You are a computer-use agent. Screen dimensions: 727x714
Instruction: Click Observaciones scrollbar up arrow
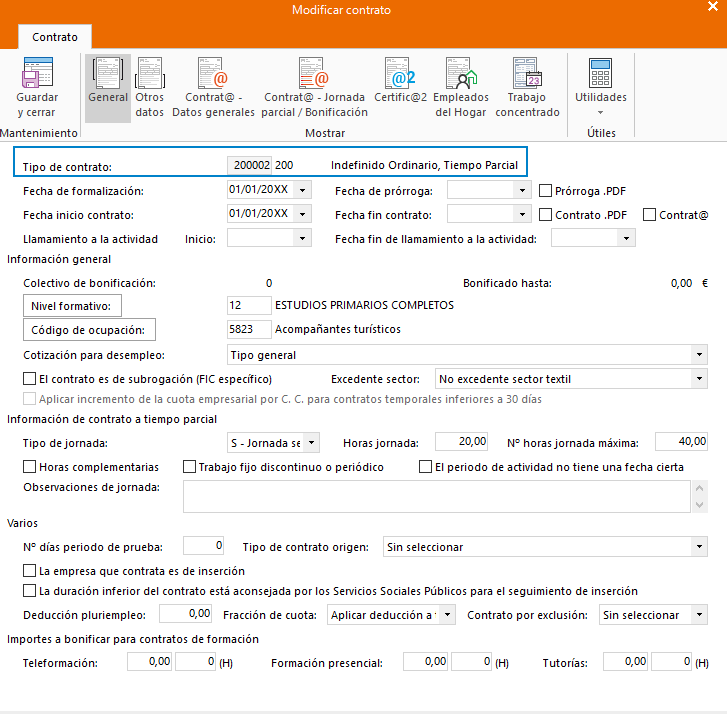[x=700, y=488]
